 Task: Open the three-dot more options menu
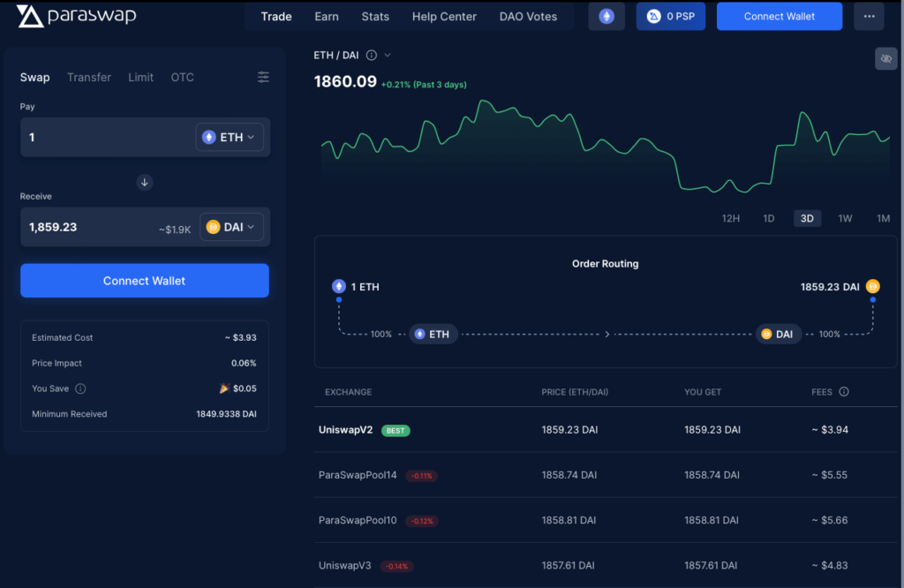click(869, 16)
